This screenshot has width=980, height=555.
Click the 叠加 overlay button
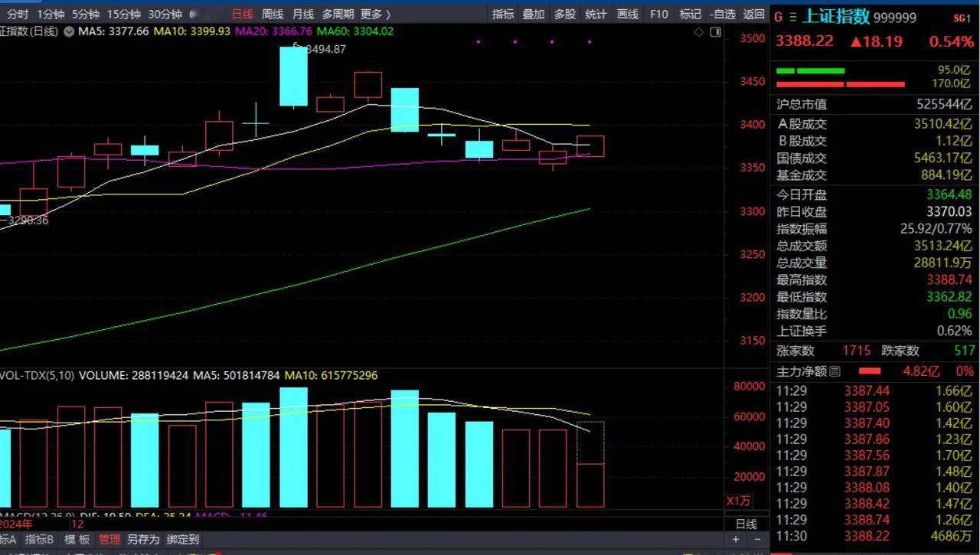tap(534, 14)
